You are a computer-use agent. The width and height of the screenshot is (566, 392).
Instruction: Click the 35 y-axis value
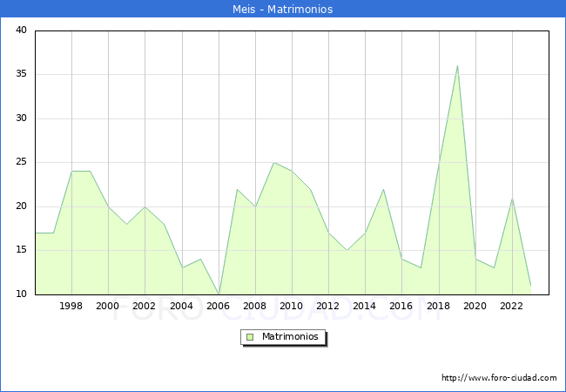pos(21,74)
